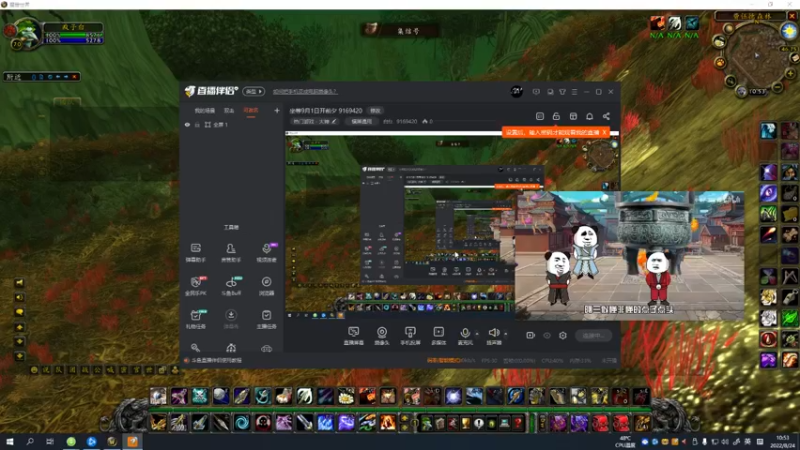
Task: Click the WoW experience bar between action bars
Action: click(400, 409)
